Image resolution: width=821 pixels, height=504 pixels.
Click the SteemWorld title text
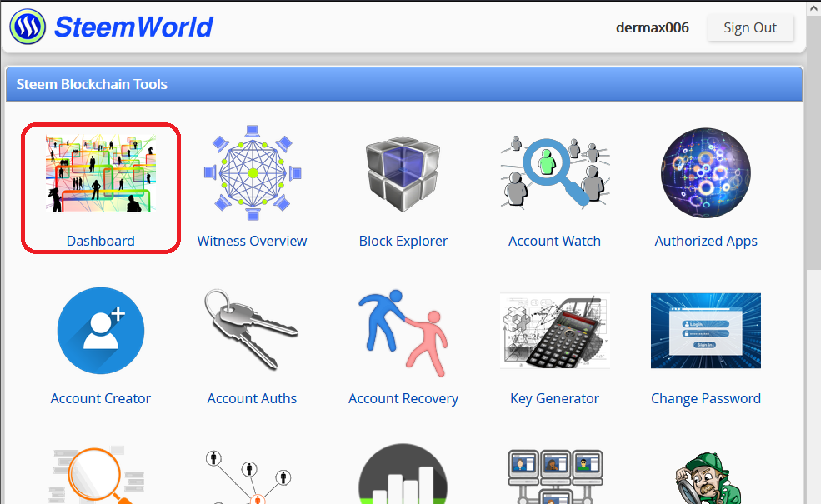(133, 27)
